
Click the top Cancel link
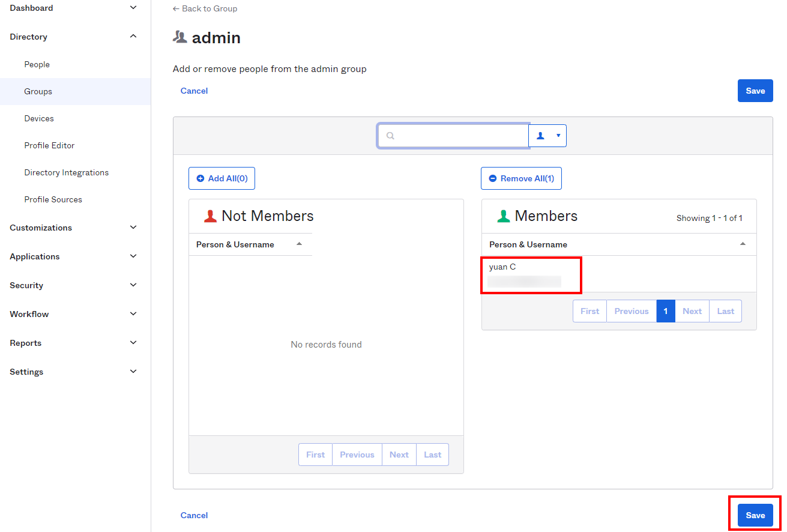[x=194, y=91]
